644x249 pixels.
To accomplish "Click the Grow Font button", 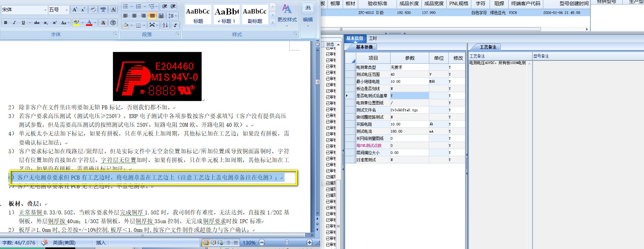I will coord(75,10).
